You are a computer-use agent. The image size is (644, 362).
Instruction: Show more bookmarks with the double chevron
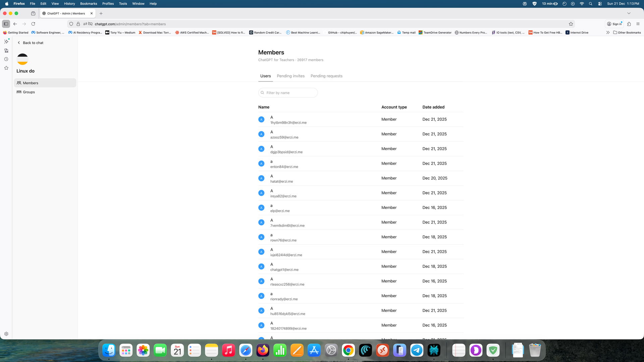pos(608,33)
